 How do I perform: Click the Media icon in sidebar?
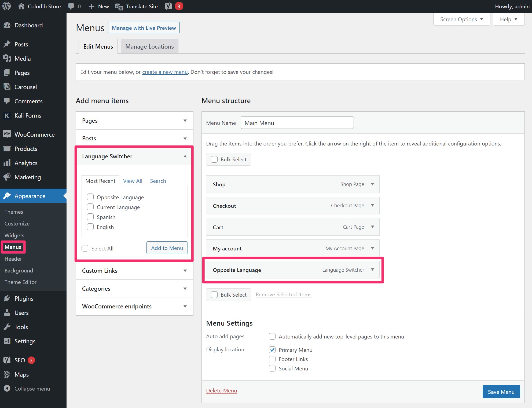click(7, 59)
